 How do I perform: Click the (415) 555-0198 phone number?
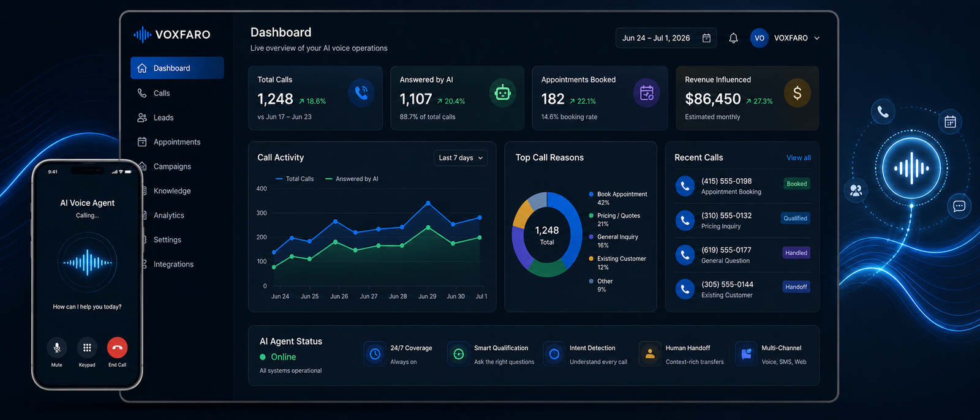pyautogui.click(x=726, y=181)
